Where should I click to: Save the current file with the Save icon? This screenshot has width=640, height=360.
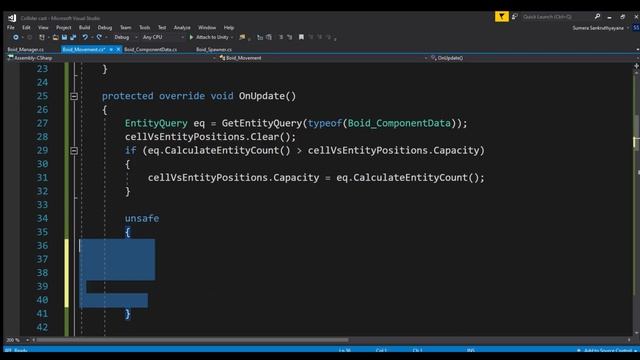[x=64, y=37]
